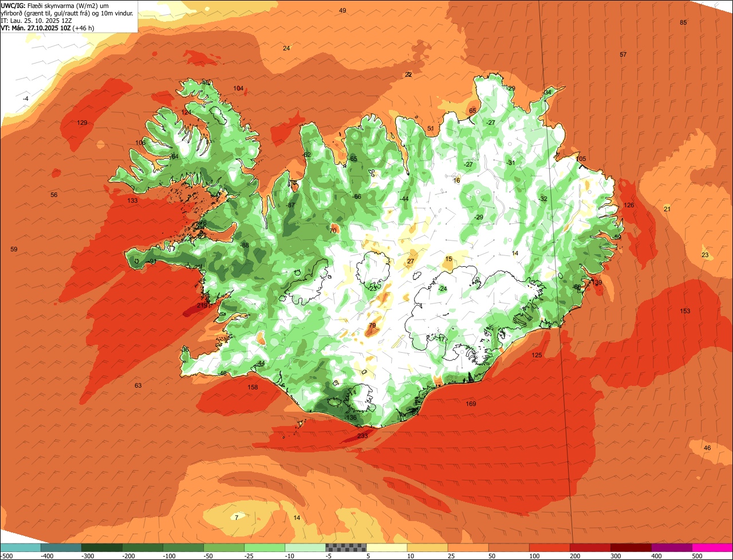Click the map value 105 on the north-east coast
This screenshot has height=560, width=733.
pos(581,159)
